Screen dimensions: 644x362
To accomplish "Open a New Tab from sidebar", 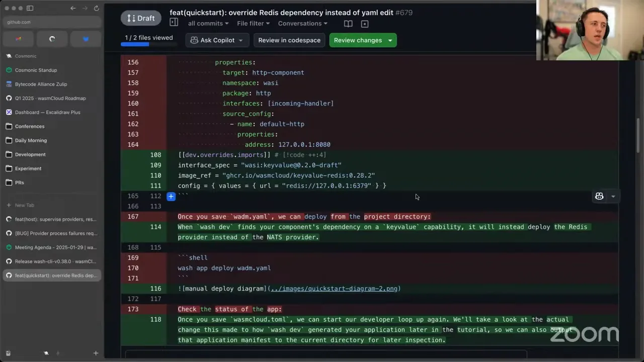I will (52, 205).
